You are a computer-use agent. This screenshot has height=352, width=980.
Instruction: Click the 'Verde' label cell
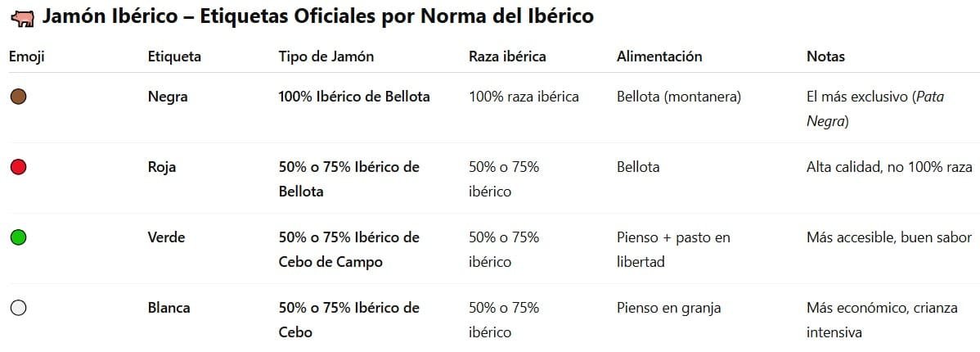[x=166, y=237]
